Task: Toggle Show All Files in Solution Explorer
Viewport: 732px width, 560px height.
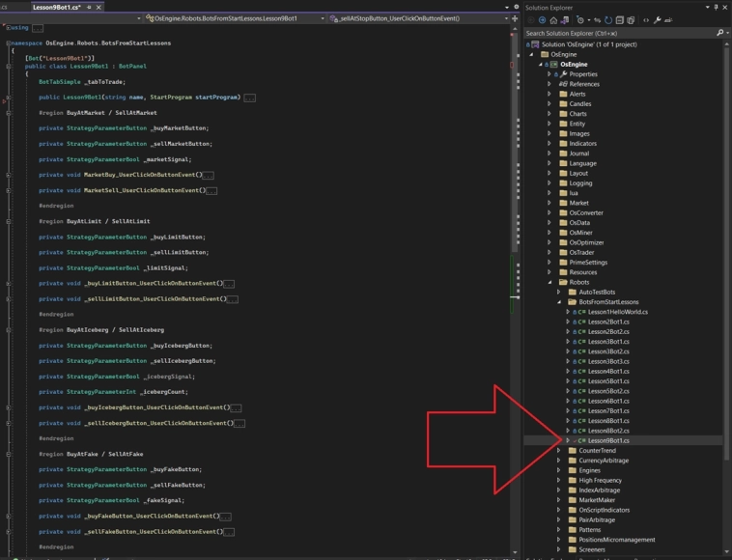Action: [631, 19]
